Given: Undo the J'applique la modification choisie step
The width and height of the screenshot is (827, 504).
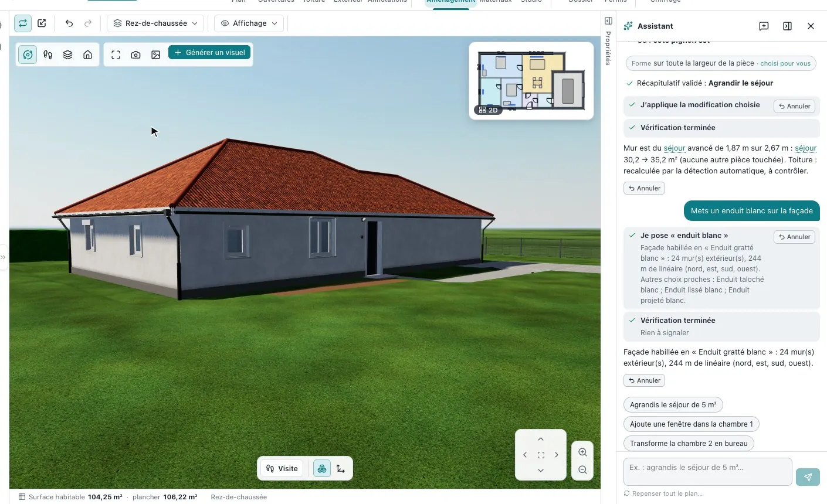Looking at the screenshot, I should (x=795, y=106).
